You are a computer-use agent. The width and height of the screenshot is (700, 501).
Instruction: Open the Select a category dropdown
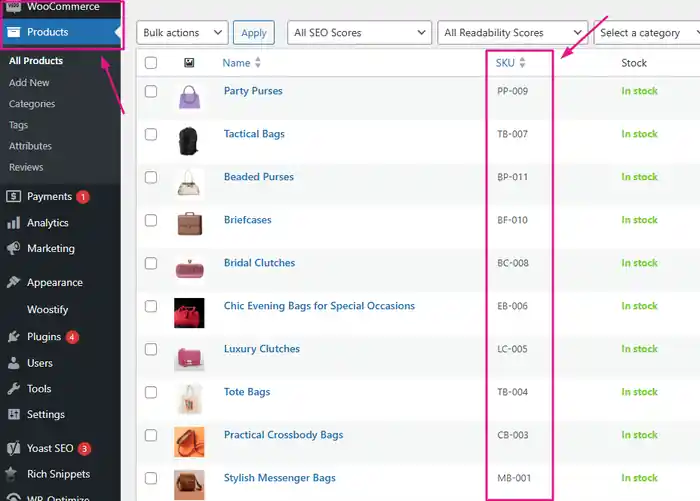tap(647, 33)
